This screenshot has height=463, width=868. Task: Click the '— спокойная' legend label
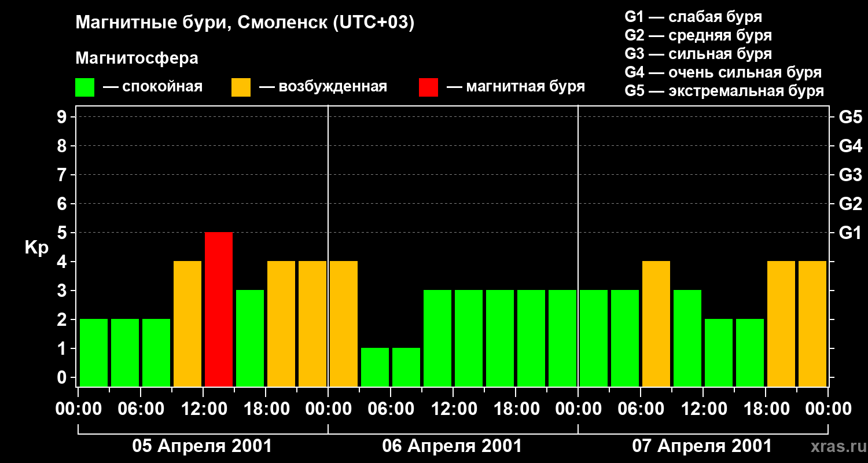[x=153, y=87]
